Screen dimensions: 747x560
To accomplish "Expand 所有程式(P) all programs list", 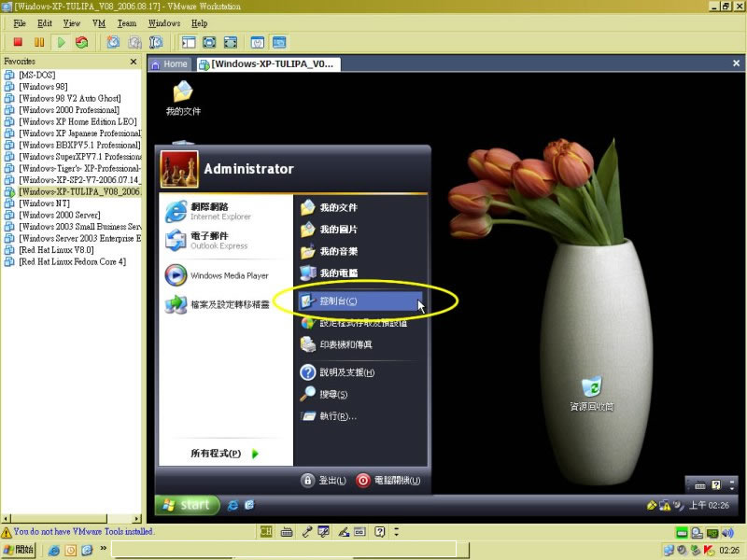I will (x=224, y=454).
